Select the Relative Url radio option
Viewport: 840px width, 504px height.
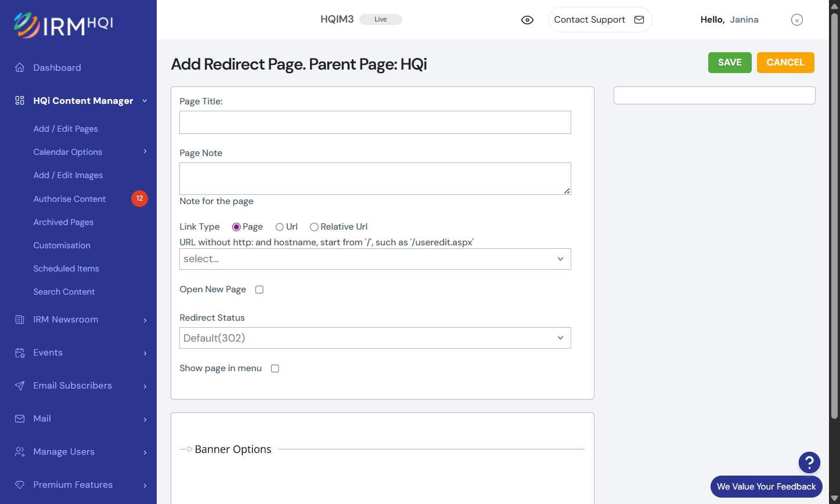(314, 227)
